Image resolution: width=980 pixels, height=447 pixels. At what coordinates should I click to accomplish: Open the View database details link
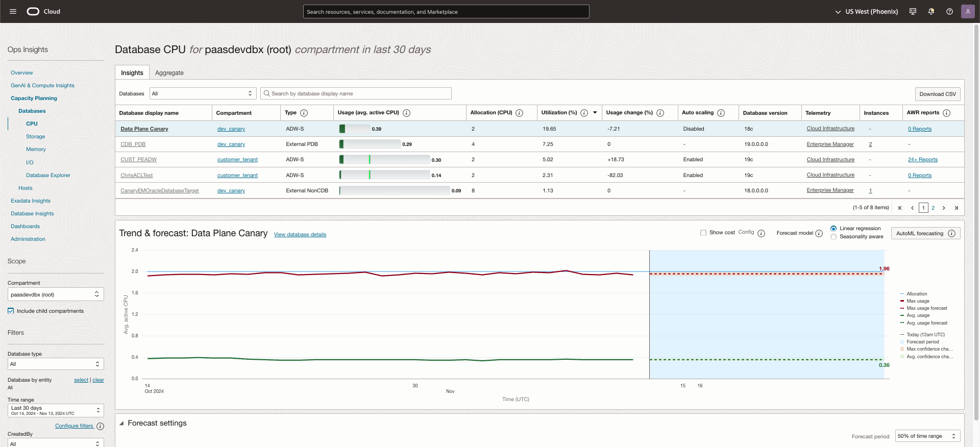point(300,235)
